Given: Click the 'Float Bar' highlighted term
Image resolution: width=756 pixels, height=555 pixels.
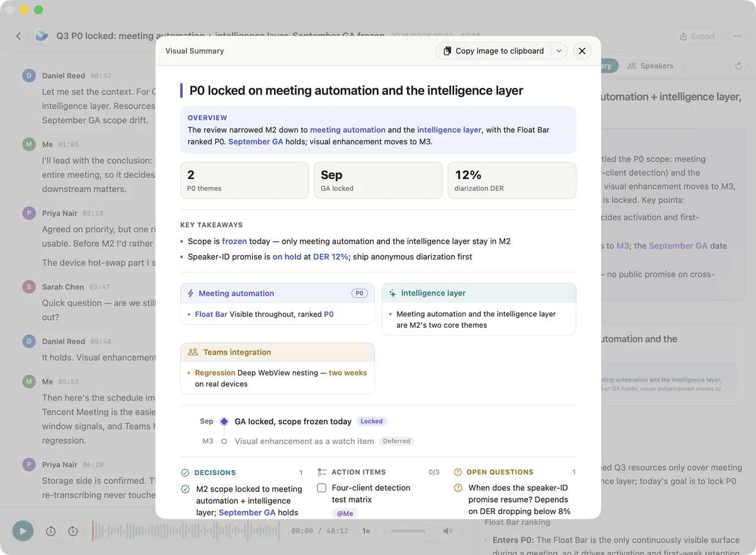Looking at the screenshot, I should click(x=211, y=314).
